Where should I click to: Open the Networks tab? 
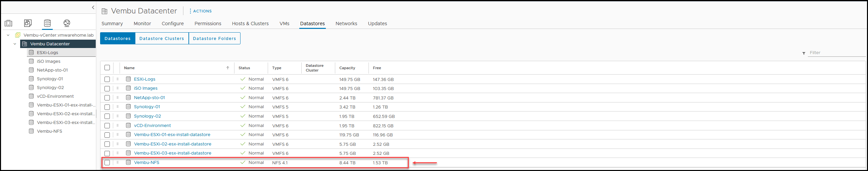[346, 24]
